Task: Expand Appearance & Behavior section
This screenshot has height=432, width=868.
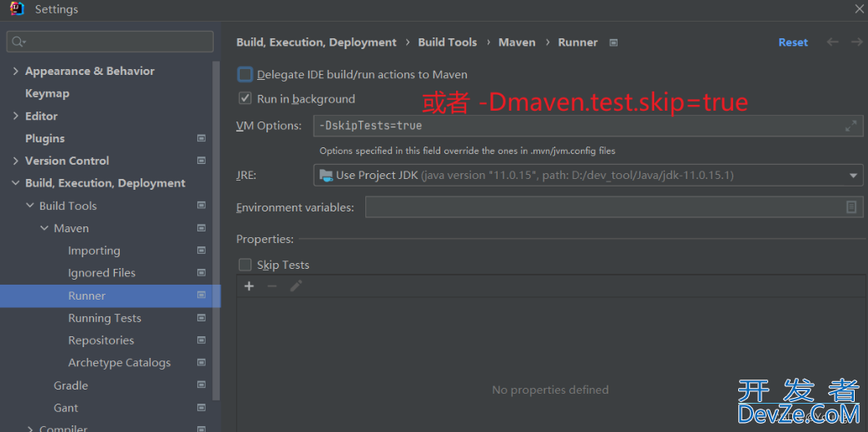Action: (x=15, y=71)
